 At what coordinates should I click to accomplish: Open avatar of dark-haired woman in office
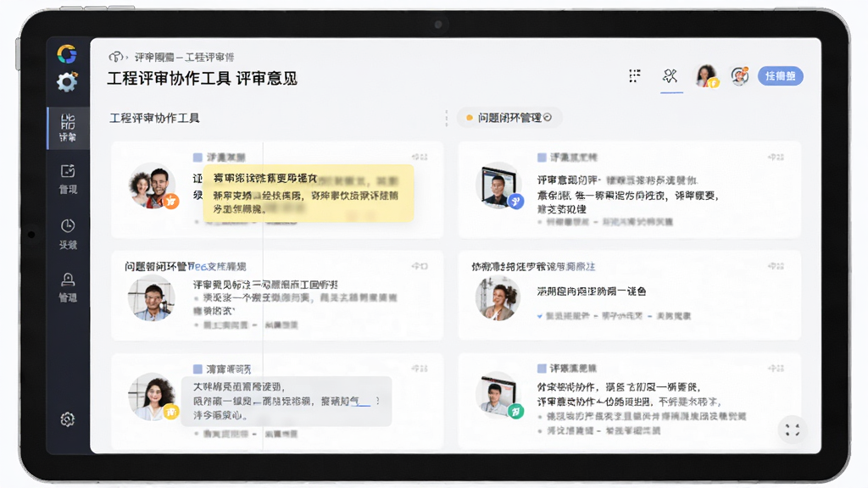click(498, 297)
